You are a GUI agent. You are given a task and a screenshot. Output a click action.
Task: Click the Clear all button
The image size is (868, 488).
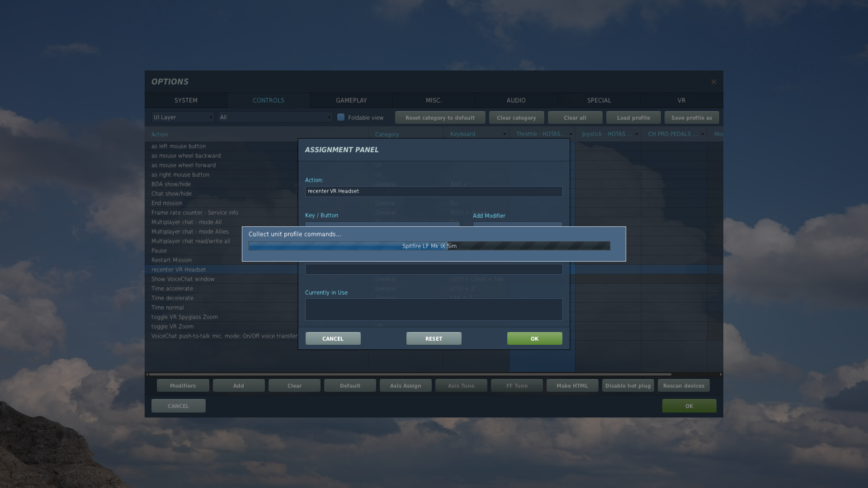(575, 117)
